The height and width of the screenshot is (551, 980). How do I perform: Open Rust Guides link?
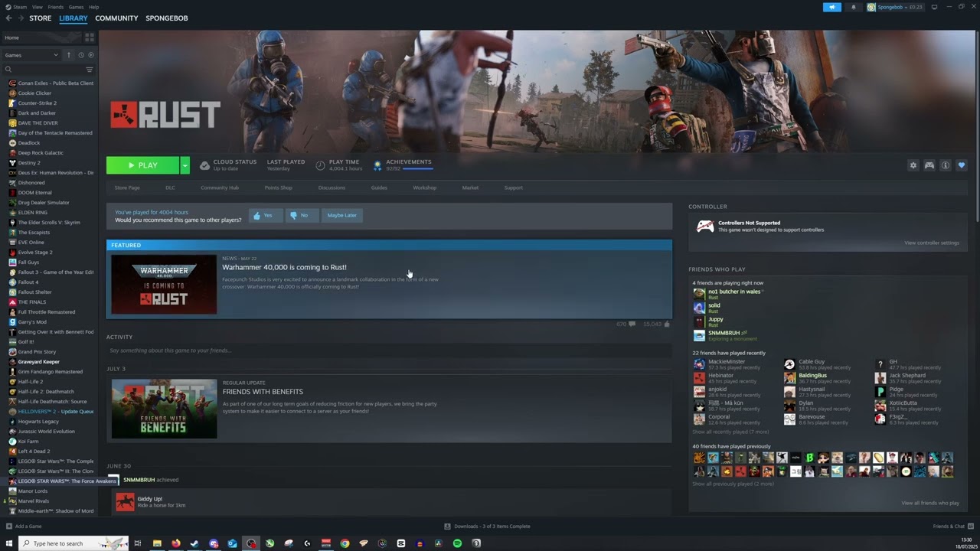(379, 187)
